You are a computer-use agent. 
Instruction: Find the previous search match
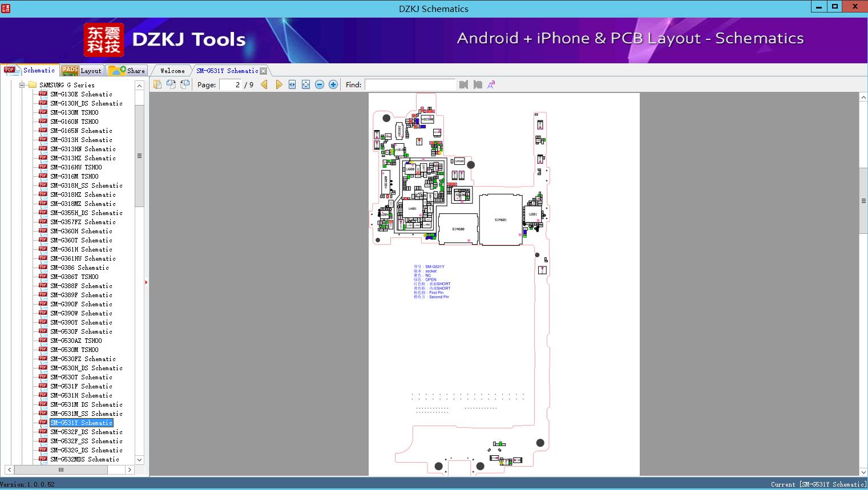point(463,84)
